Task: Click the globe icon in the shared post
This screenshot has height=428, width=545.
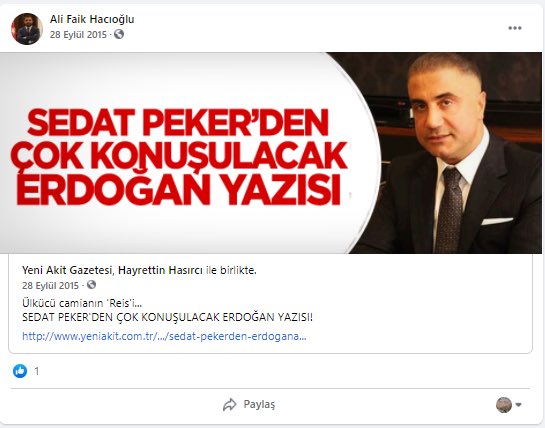Action: (x=91, y=285)
